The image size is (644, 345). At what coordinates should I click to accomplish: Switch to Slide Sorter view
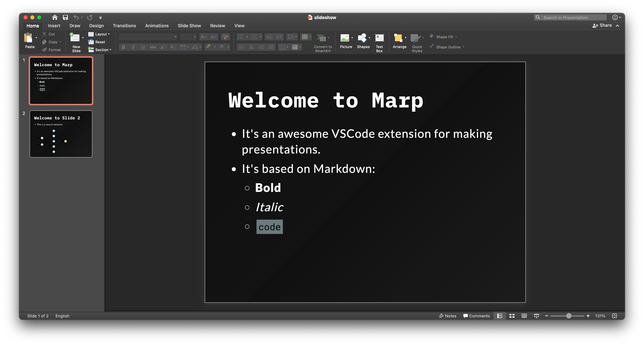[512, 316]
